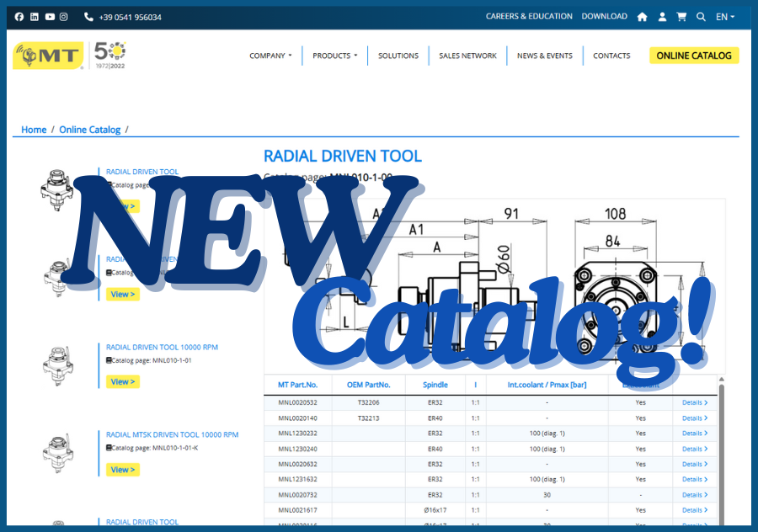The height and width of the screenshot is (532, 758).
Task: Click the parts table vertical scrollbar
Action: [x=721, y=446]
